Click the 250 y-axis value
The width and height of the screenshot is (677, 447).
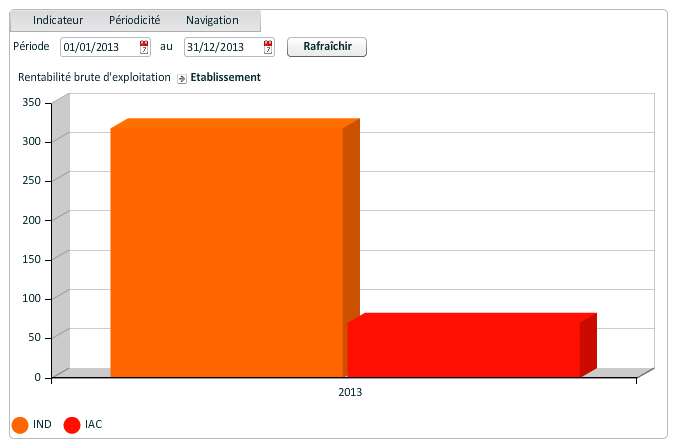32,181
